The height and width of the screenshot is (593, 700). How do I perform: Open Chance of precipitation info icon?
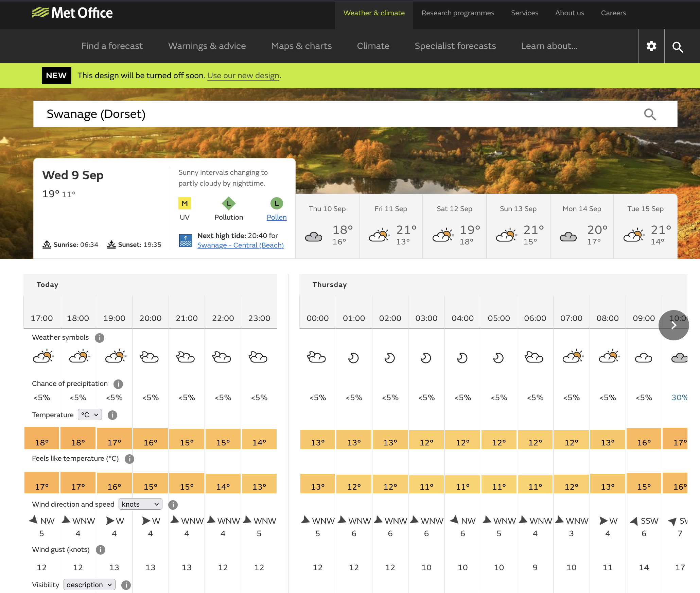tap(118, 384)
